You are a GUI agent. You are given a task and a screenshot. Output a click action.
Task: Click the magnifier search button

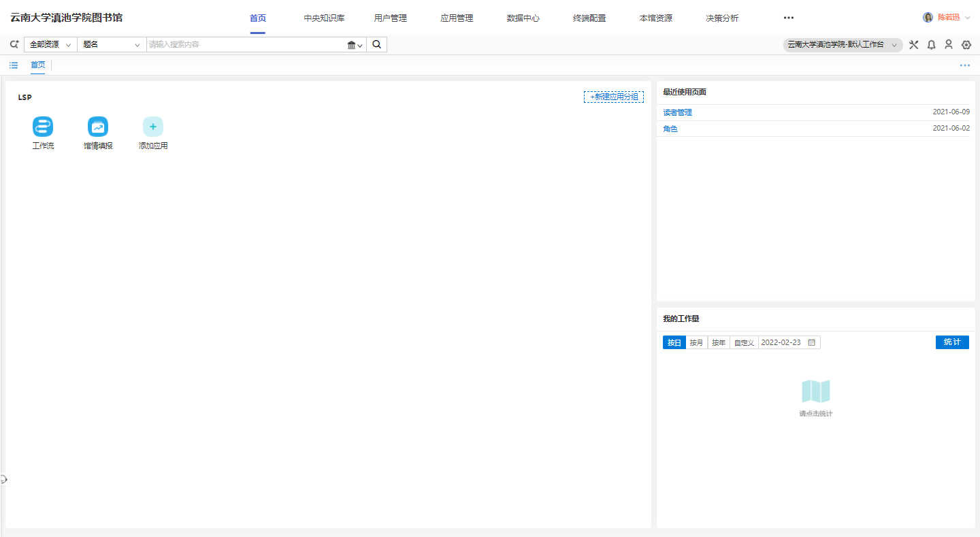(x=377, y=45)
